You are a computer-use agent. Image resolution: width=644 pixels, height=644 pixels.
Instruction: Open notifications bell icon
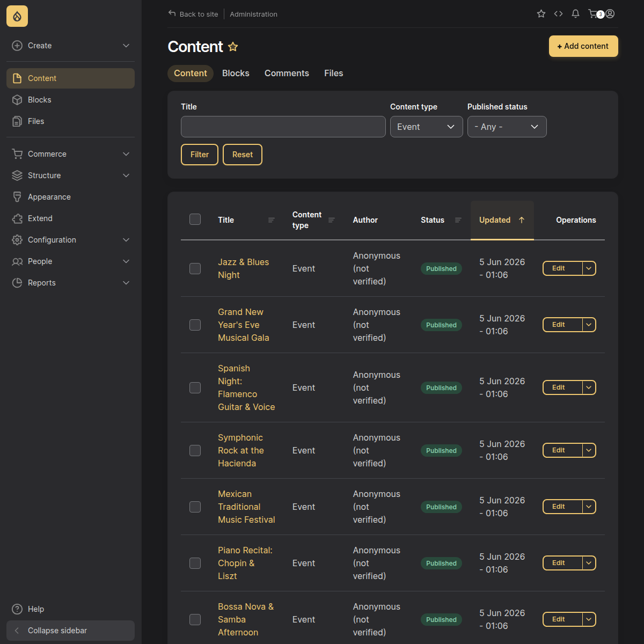coord(575,14)
